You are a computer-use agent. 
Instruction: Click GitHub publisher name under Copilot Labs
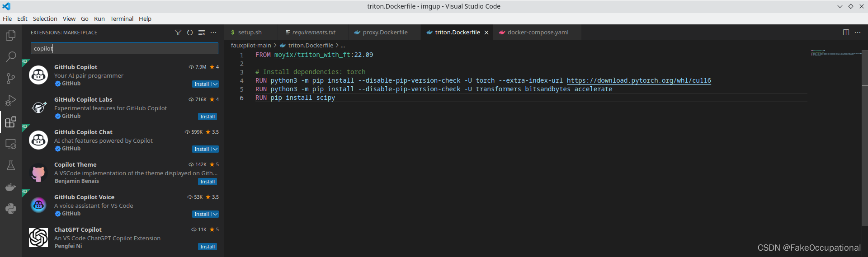71,116
